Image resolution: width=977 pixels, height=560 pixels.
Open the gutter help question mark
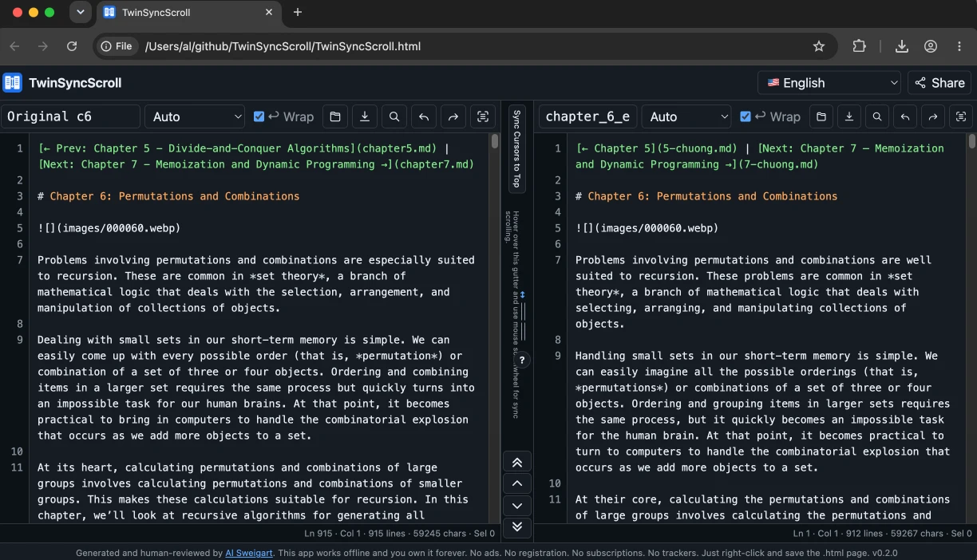click(522, 360)
